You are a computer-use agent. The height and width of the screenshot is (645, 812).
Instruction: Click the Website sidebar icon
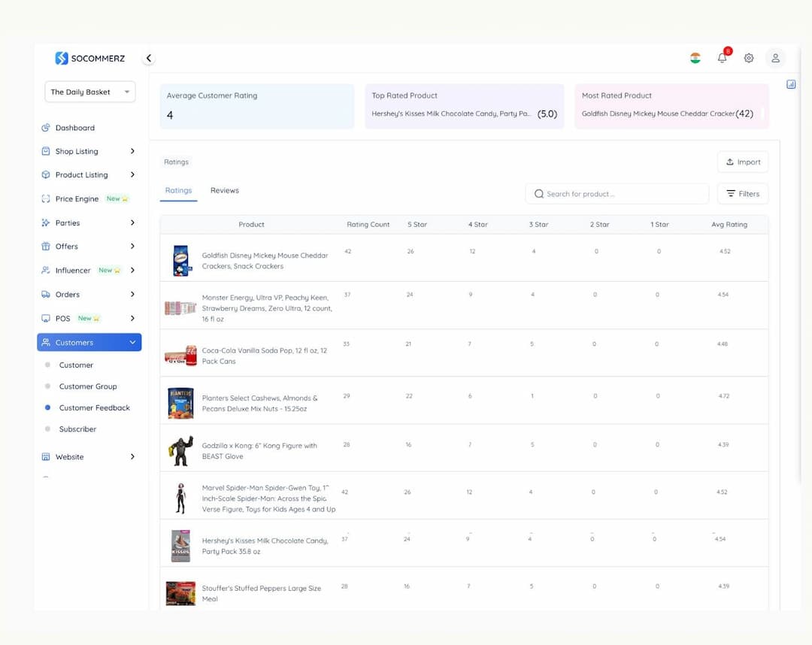pyautogui.click(x=46, y=456)
